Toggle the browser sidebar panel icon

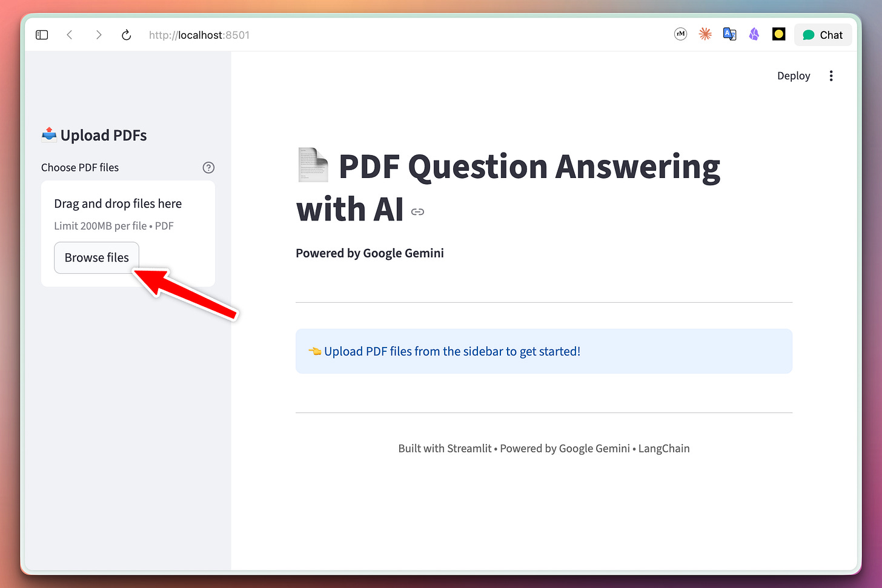point(42,35)
